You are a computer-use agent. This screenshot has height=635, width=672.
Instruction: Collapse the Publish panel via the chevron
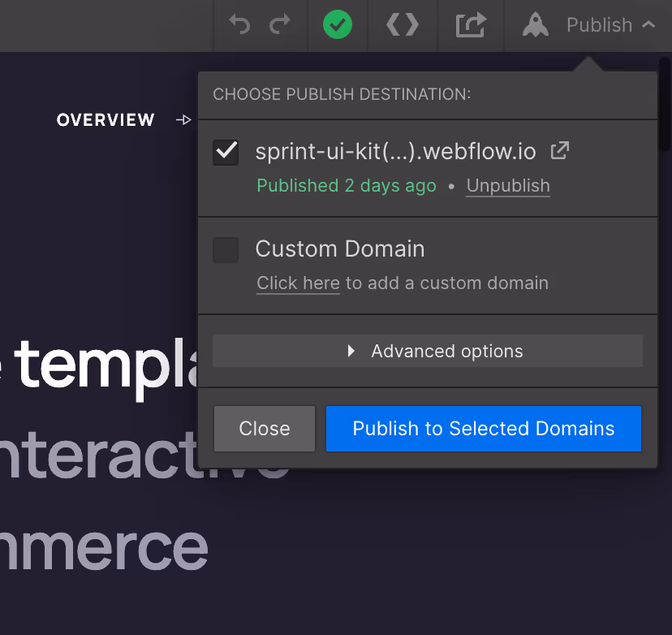pyautogui.click(x=648, y=24)
